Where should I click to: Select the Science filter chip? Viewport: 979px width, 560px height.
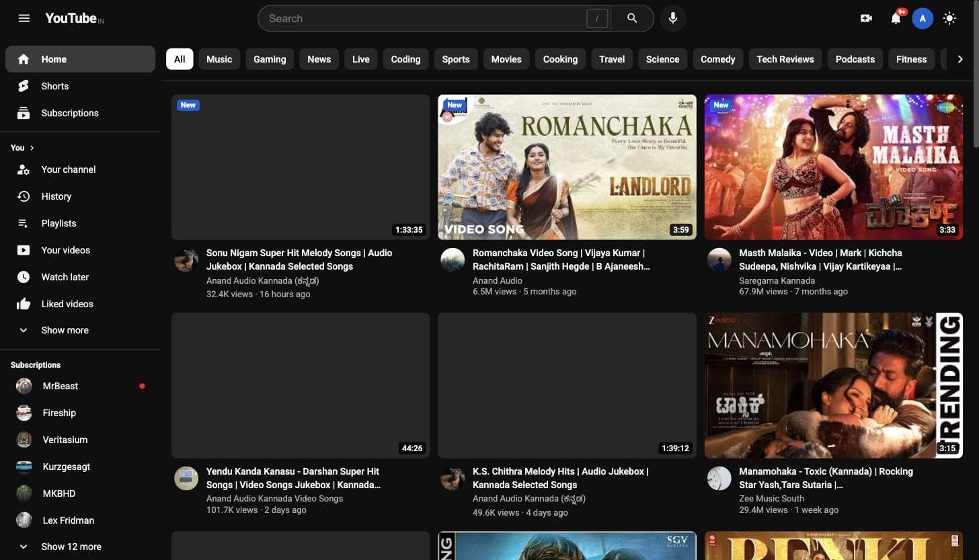[662, 59]
